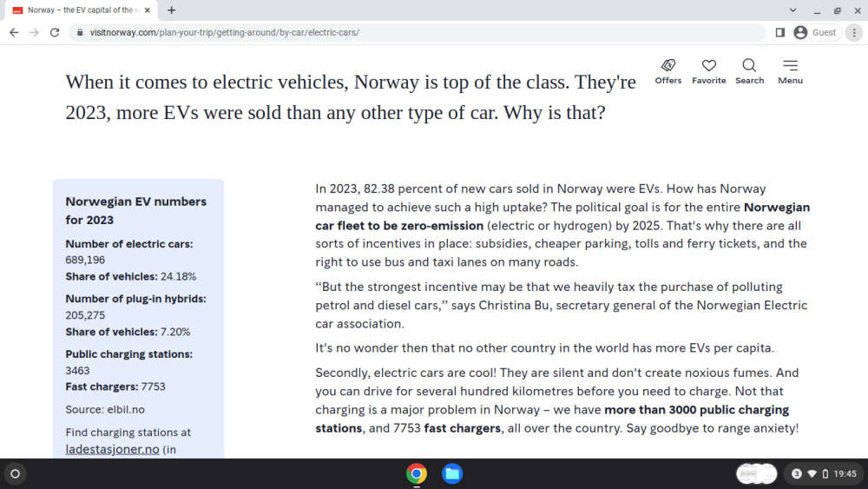Image resolution: width=868 pixels, height=489 pixels.
Task: Toggle the browser side panel icon
Action: tap(780, 33)
